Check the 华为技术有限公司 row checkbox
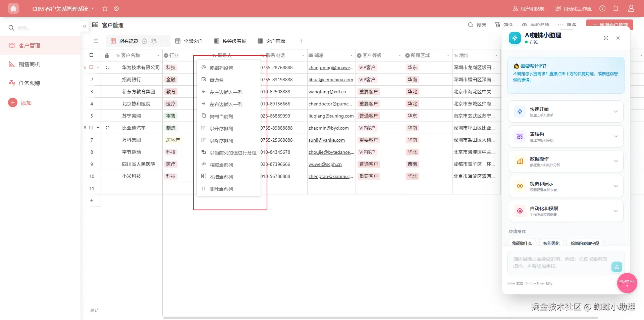The width and height of the screenshot is (644, 320). pos(91,67)
